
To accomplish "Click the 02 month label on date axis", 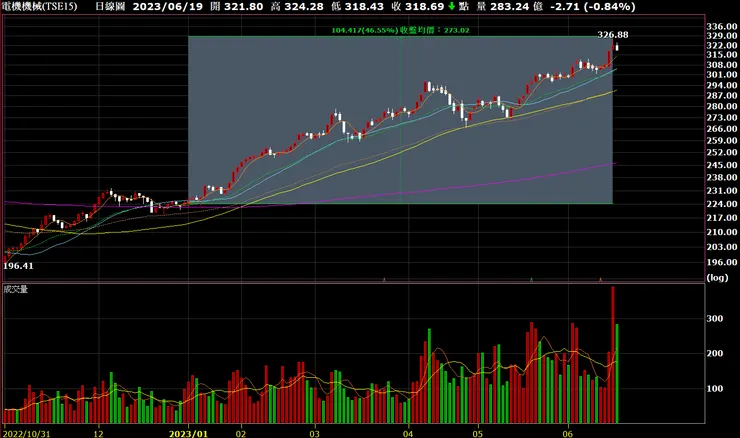I will (241, 433).
